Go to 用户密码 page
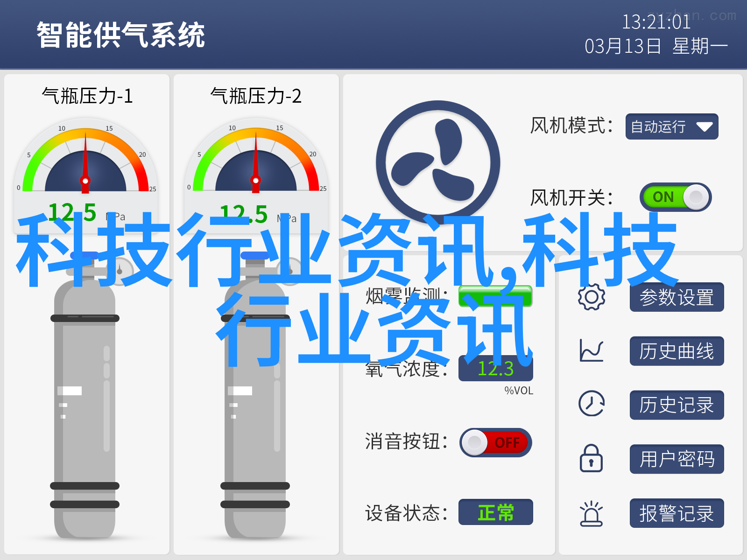This screenshot has height=560, width=747. click(x=677, y=459)
